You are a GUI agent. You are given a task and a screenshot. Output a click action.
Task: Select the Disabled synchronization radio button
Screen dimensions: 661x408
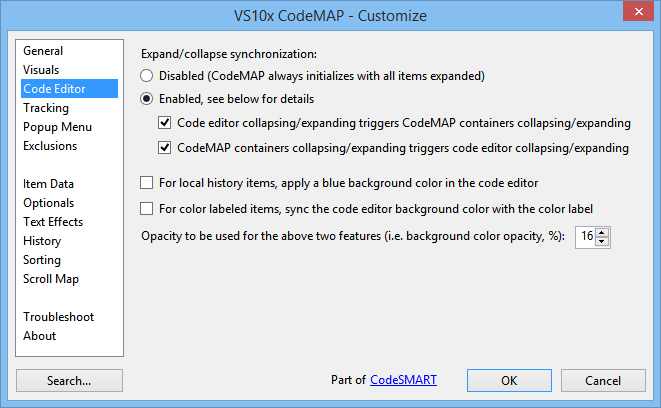pyautogui.click(x=146, y=76)
